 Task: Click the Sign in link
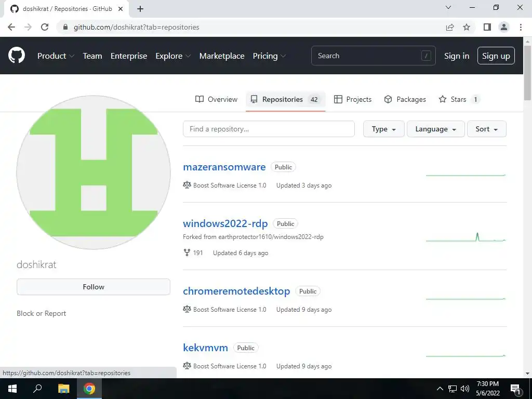coord(457,56)
